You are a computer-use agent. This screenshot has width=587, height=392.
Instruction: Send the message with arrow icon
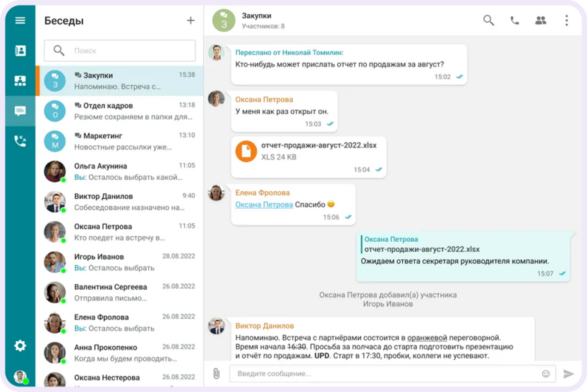(x=569, y=373)
